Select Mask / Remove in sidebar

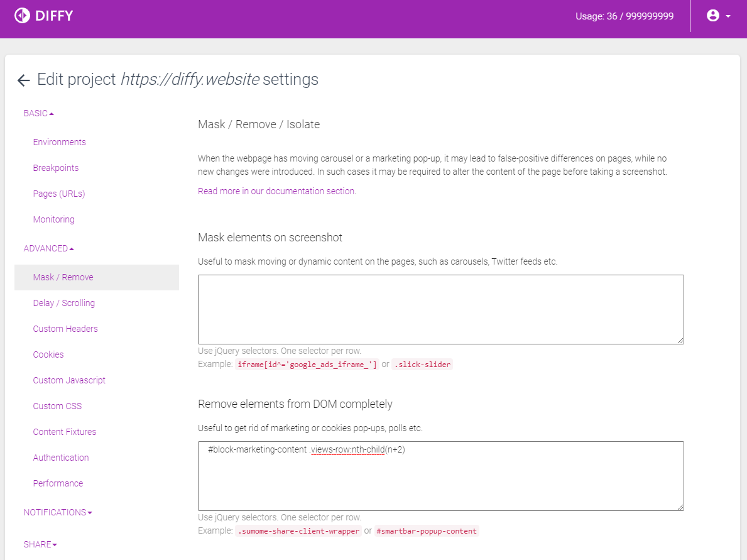coord(97,277)
